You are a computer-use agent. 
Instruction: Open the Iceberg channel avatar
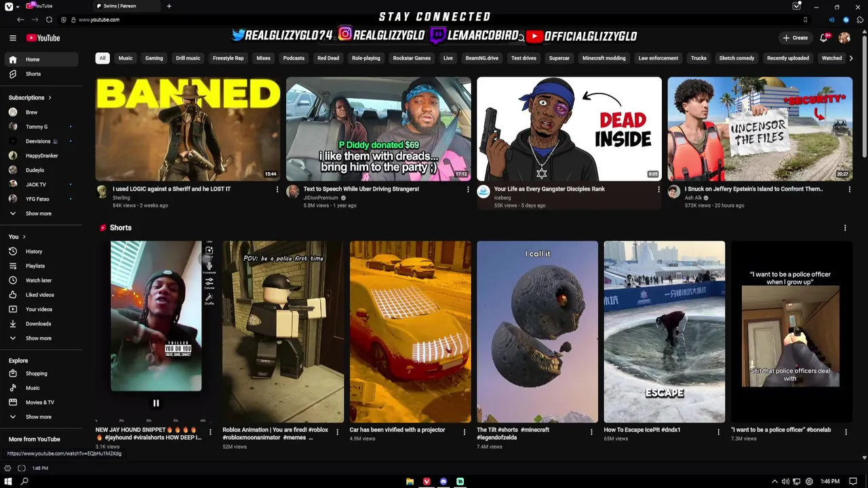coord(483,192)
